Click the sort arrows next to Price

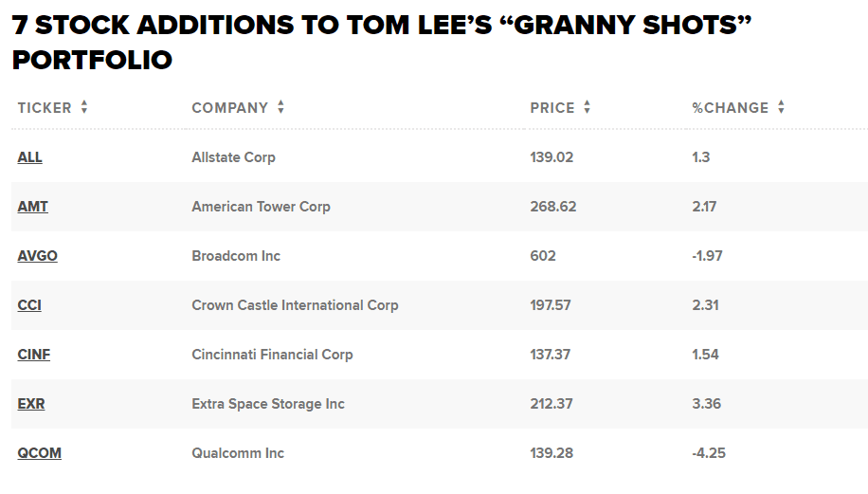tap(588, 108)
